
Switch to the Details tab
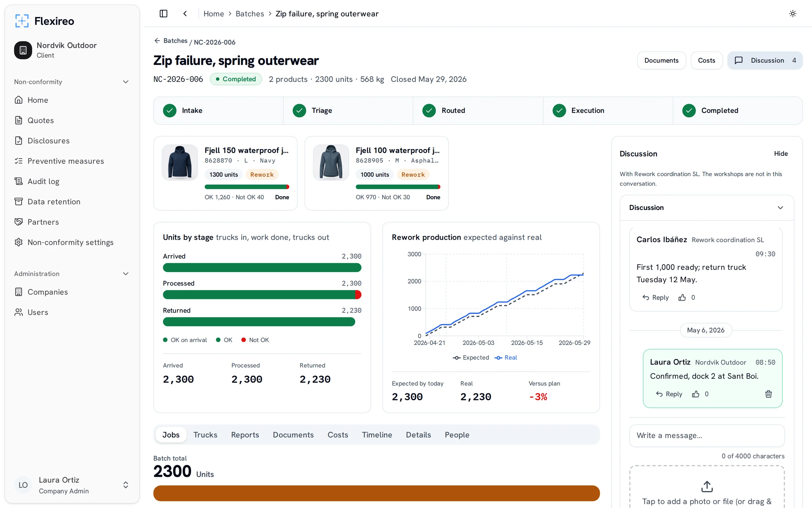click(418, 435)
